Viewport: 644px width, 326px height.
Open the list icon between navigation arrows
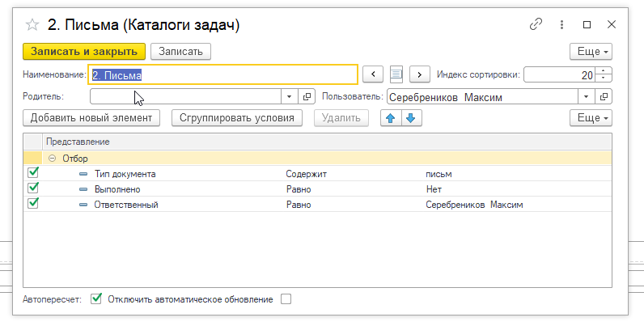click(396, 74)
